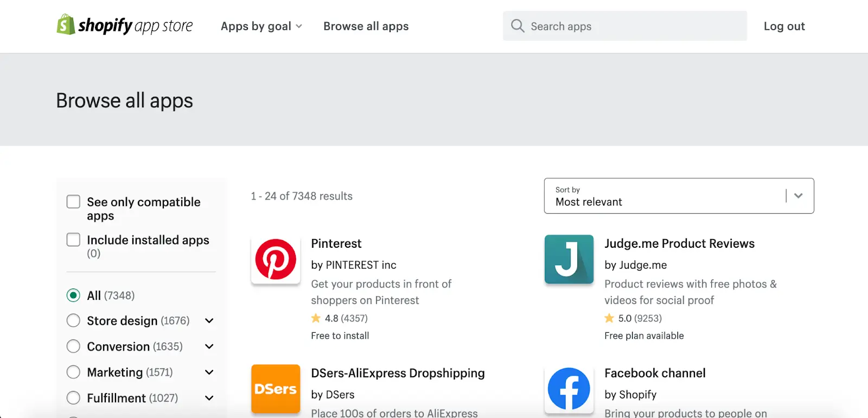This screenshot has height=418, width=868.
Task: Enable See only compatible apps checkbox
Action: (73, 202)
